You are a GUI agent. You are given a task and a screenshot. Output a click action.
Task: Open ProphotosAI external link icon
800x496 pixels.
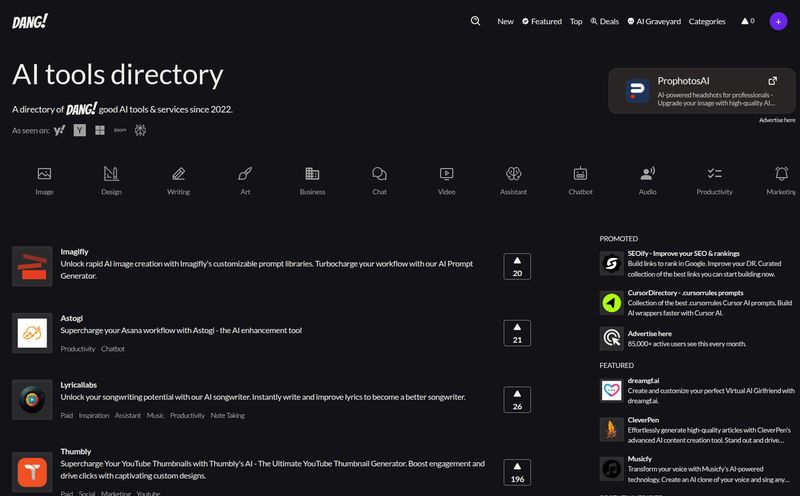tap(772, 81)
